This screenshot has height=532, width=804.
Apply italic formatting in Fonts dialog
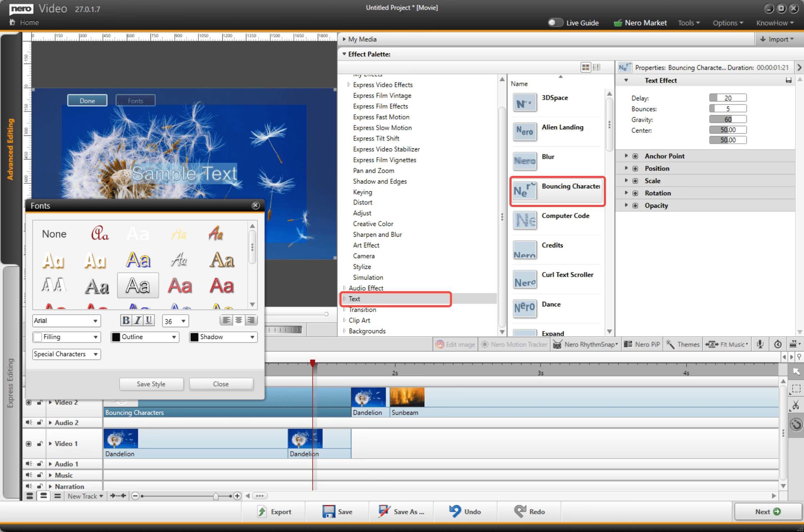pos(137,320)
